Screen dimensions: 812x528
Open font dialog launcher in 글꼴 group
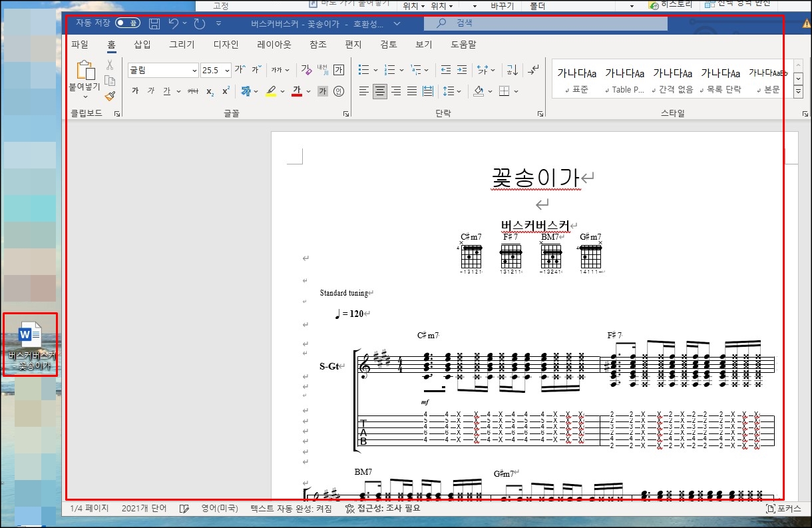[x=346, y=115]
